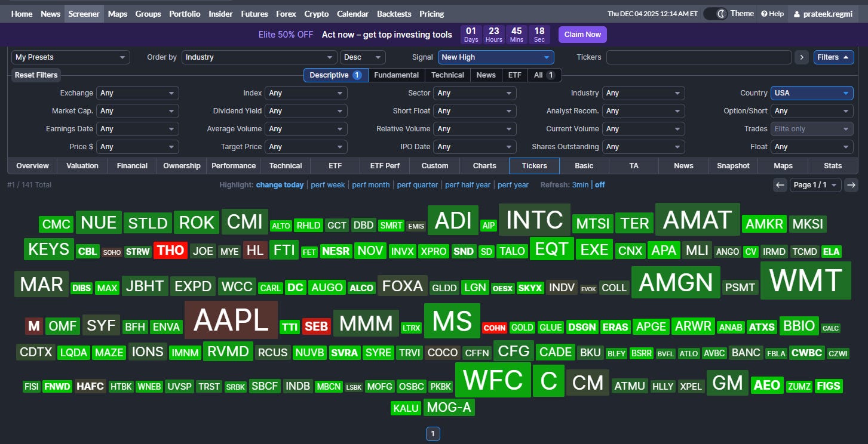Toggle the dark/light Theme switch

(x=715, y=14)
